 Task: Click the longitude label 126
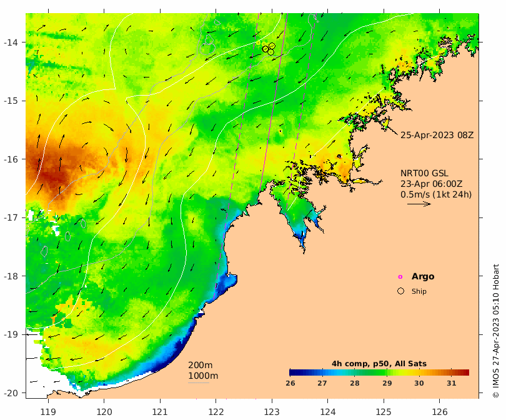[440, 412]
